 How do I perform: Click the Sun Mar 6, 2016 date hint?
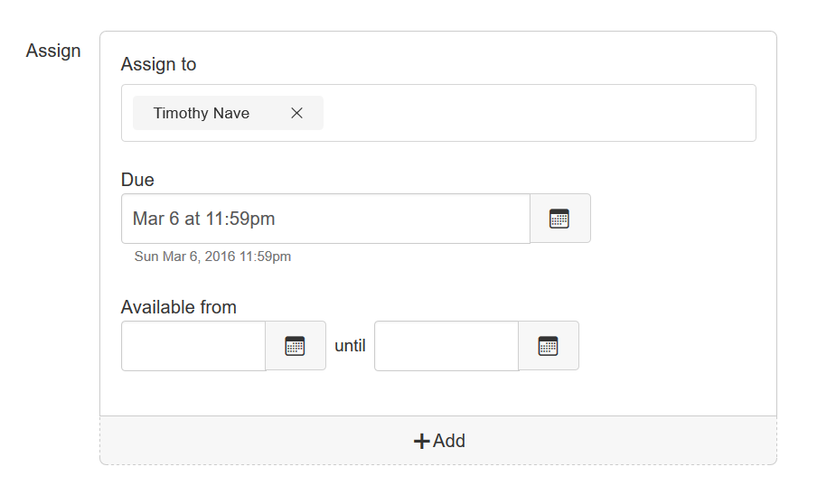click(x=212, y=257)
